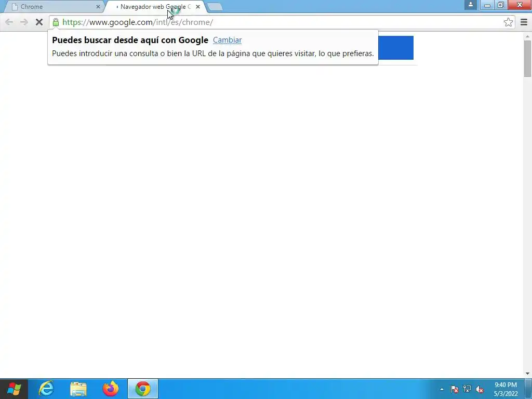Close the Navegador web Google tab
The image size is (532, 399).
(198, 6)
